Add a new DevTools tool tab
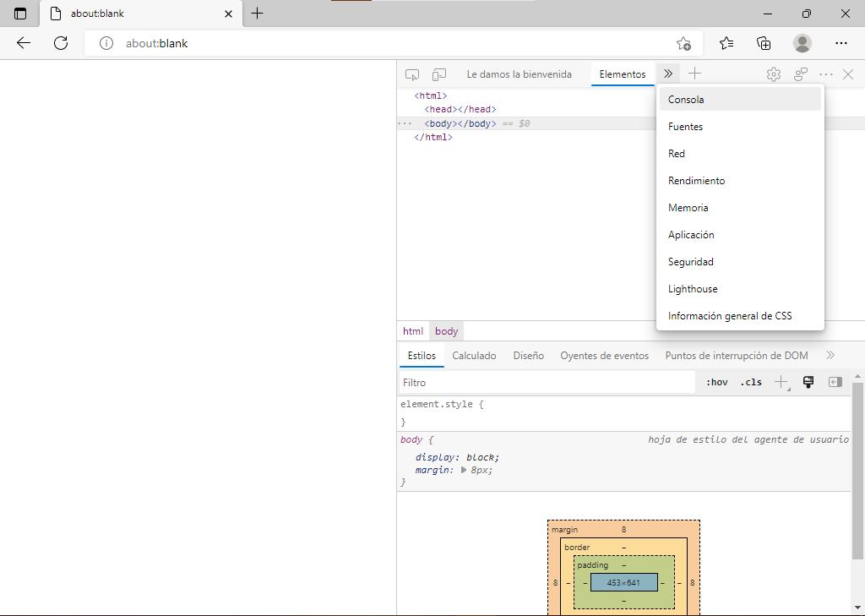The height and width of the screenshot is (616, 865). coord(694,74)
